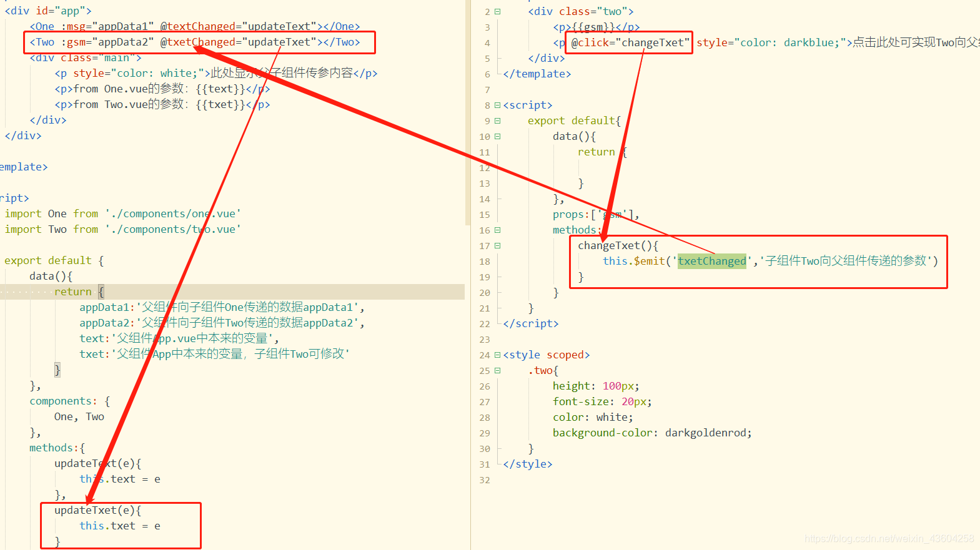
Task: Click 'export default{' on line 9
Action: tap(575, 120)
